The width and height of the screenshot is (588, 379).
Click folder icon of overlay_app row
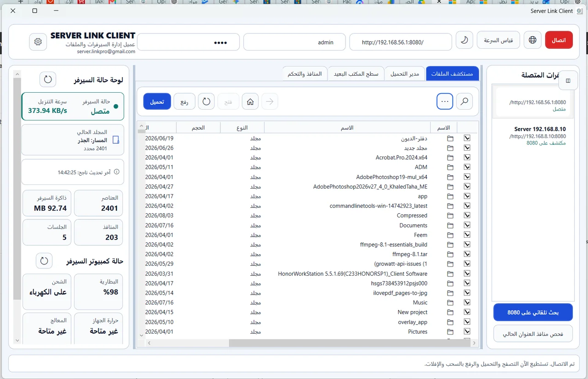pos(450,322)
